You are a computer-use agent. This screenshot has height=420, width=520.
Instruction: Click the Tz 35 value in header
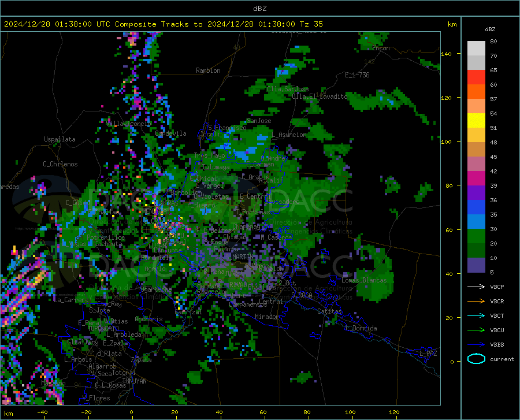[x=311, y=24]
